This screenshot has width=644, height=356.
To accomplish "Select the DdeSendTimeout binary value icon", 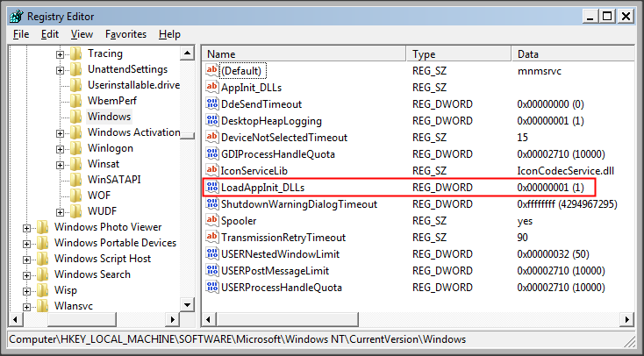I will 212,103.
